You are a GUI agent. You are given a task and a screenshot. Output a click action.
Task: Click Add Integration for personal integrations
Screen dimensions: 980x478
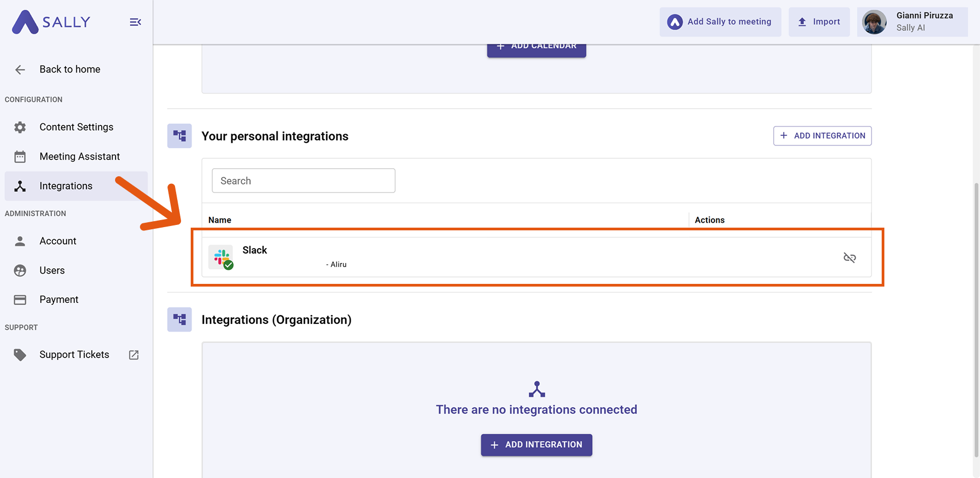pyautogui.click(x=822, y=136)
